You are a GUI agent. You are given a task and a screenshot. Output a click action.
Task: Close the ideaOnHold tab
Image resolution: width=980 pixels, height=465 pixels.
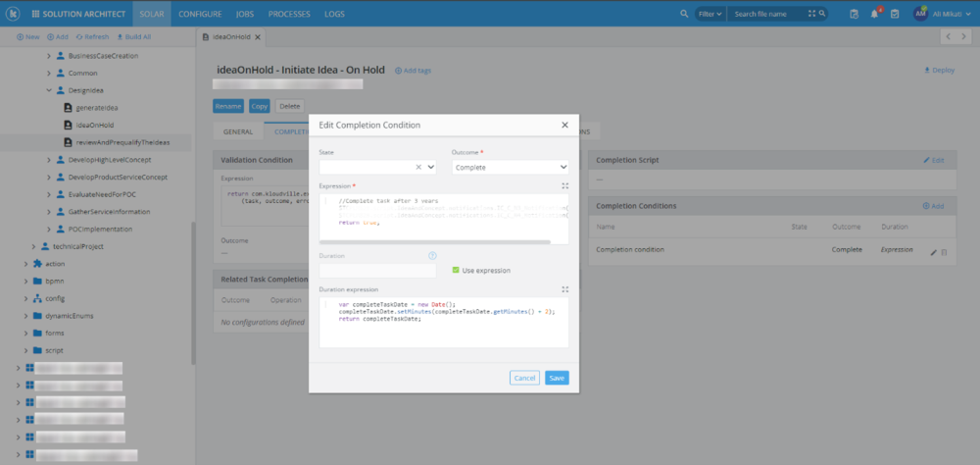click(x=257, y=37)
